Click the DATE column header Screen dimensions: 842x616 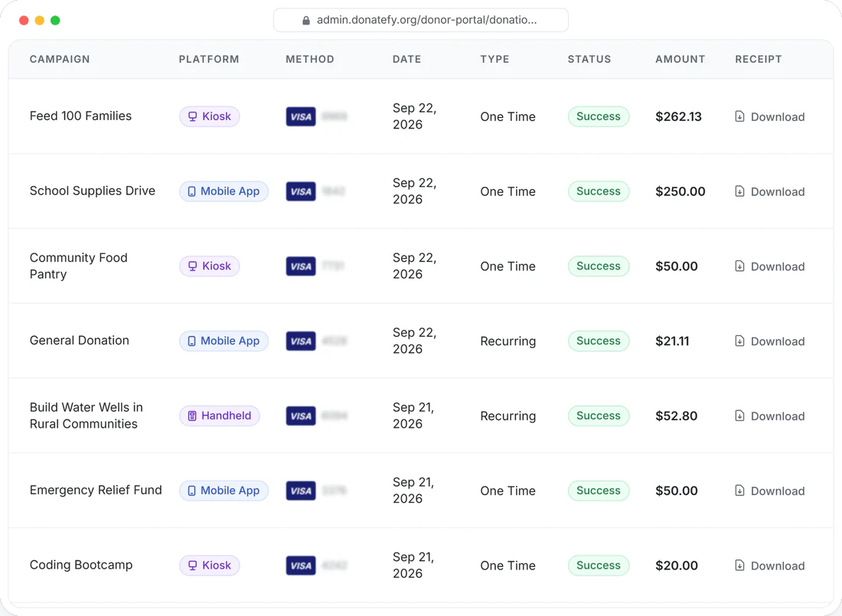tap(407, 59)
